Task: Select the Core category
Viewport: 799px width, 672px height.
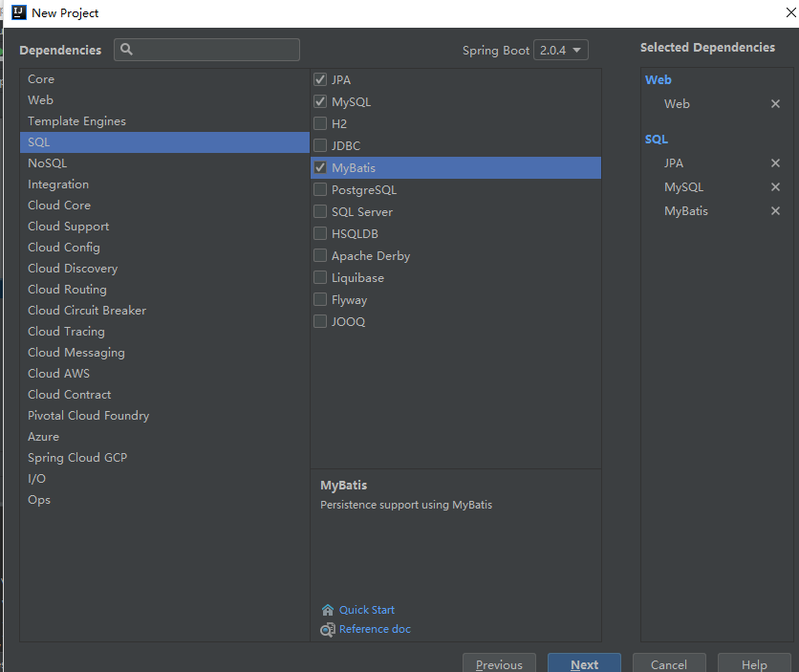Action: 164,79
